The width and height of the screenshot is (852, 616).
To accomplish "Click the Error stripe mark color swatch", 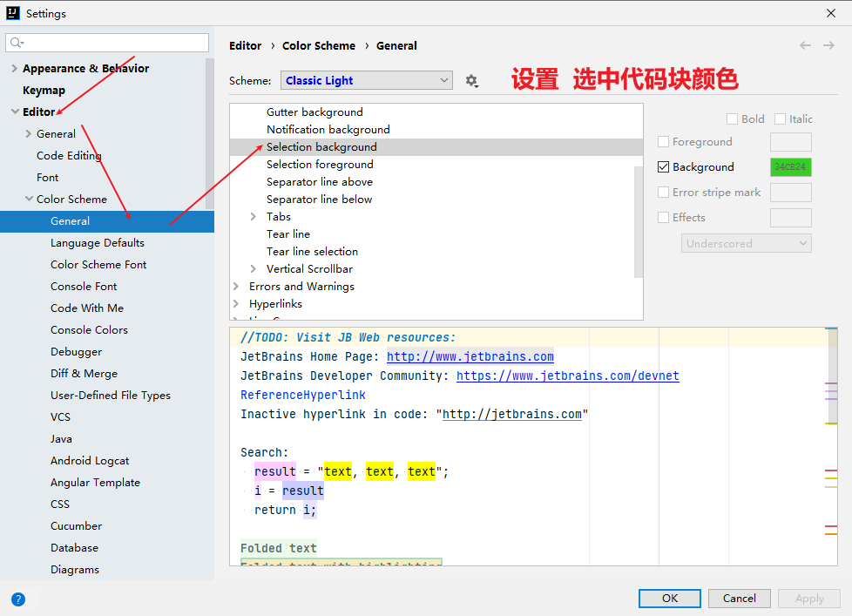I will click(791, 193).
